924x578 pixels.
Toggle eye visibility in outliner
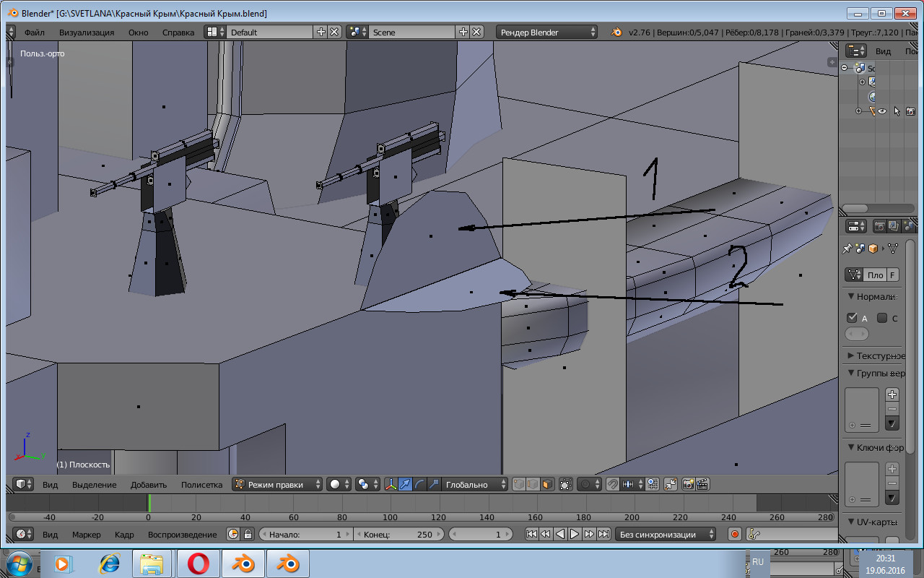(882, 111)
